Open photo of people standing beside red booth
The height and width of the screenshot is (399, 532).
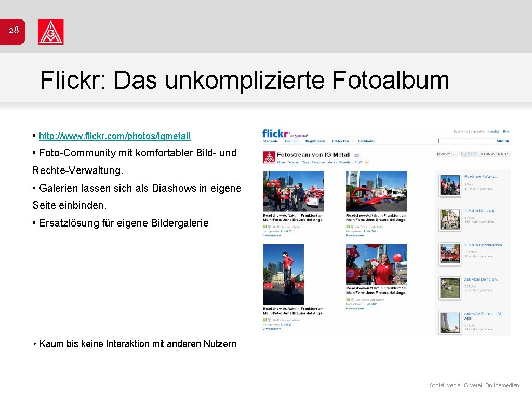(x=294, y=191)
